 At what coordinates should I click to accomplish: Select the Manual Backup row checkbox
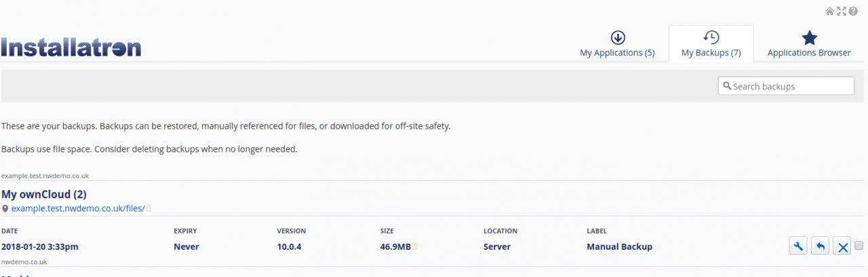(x=859, y=245)
